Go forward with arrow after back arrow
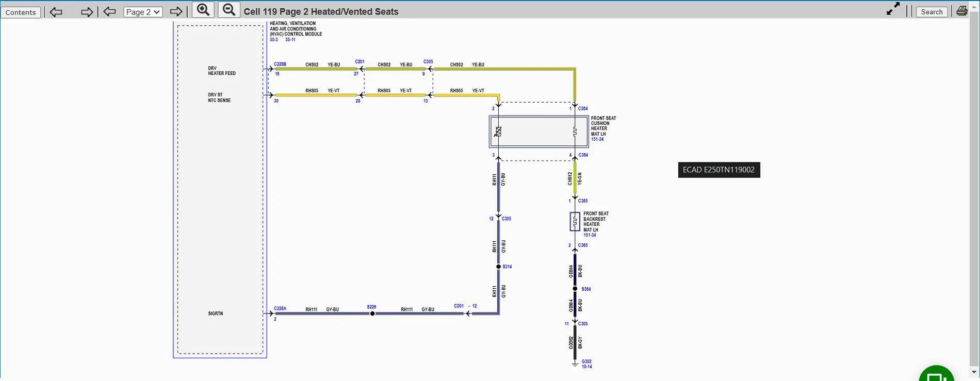980x381 pixels. [87, 12]
